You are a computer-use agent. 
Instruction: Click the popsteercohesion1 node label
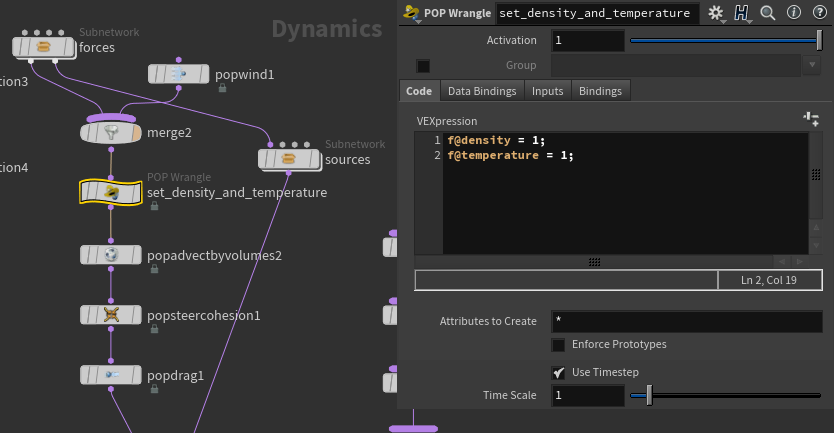pos(204,315)
